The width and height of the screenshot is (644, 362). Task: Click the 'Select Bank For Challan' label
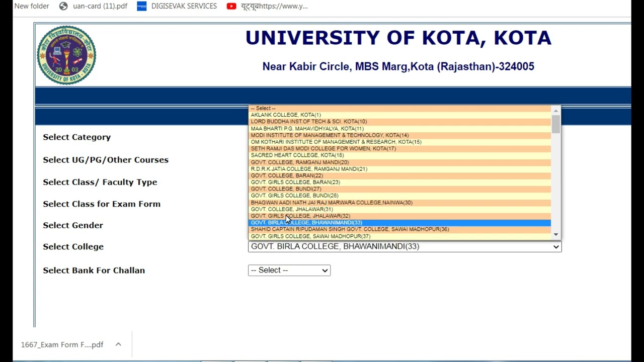tap(94, 270)
